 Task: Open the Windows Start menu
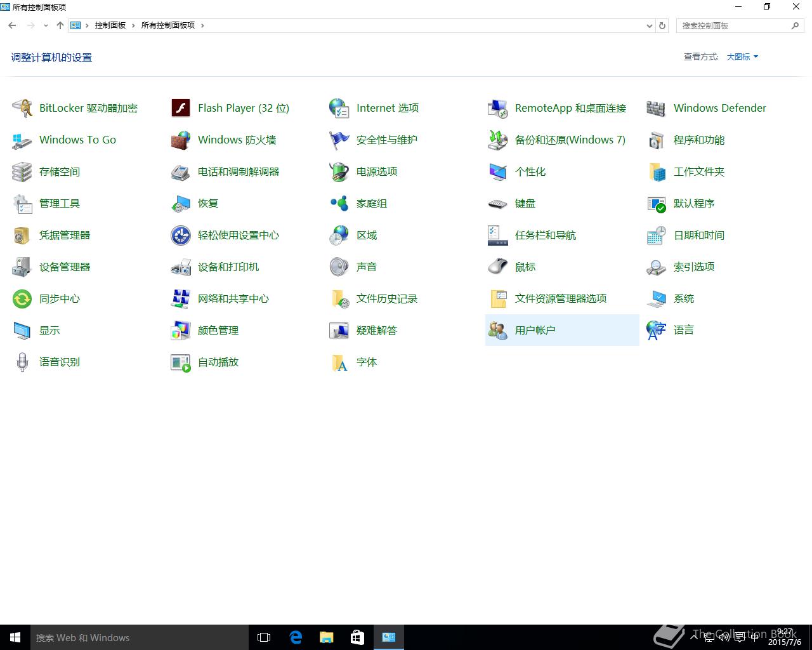pos(15,637)
